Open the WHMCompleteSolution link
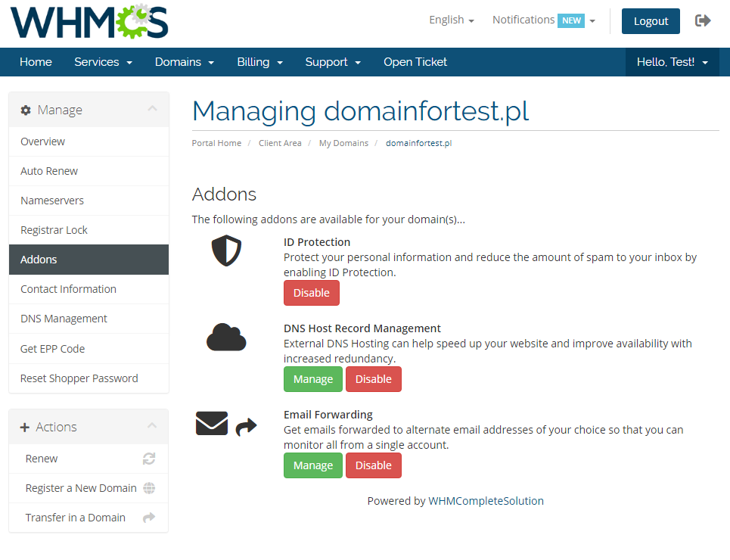730x560 pixels. [486, 501]
